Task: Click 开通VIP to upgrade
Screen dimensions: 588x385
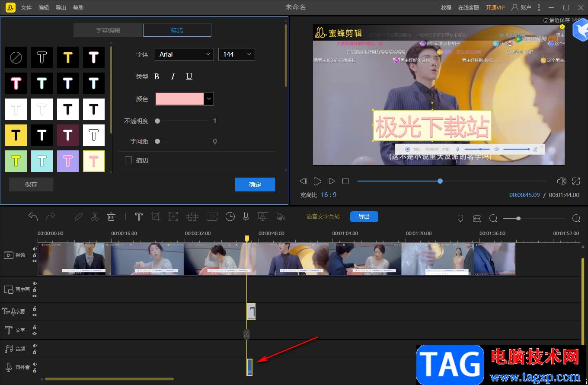Action: (x=495, y=7)
